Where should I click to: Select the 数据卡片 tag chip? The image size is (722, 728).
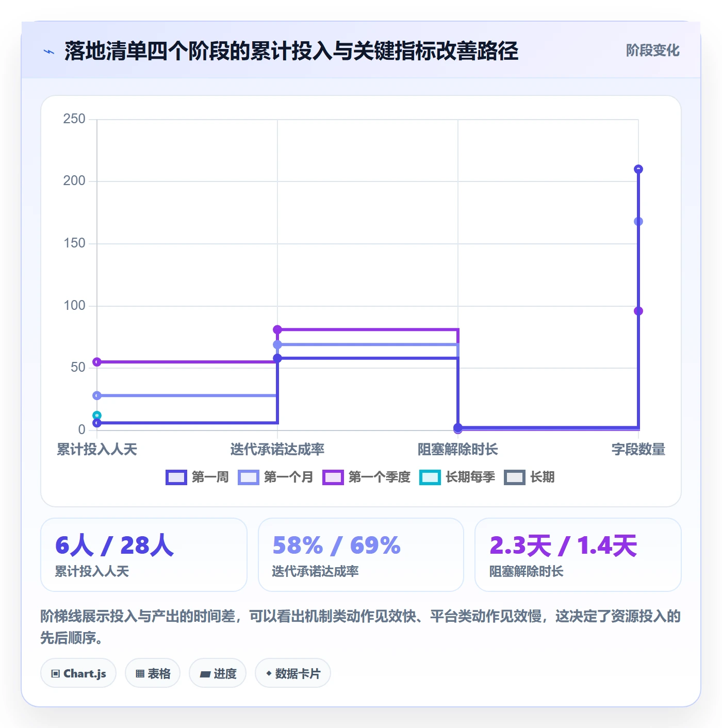pyautogui.click(x=293, y=673)
